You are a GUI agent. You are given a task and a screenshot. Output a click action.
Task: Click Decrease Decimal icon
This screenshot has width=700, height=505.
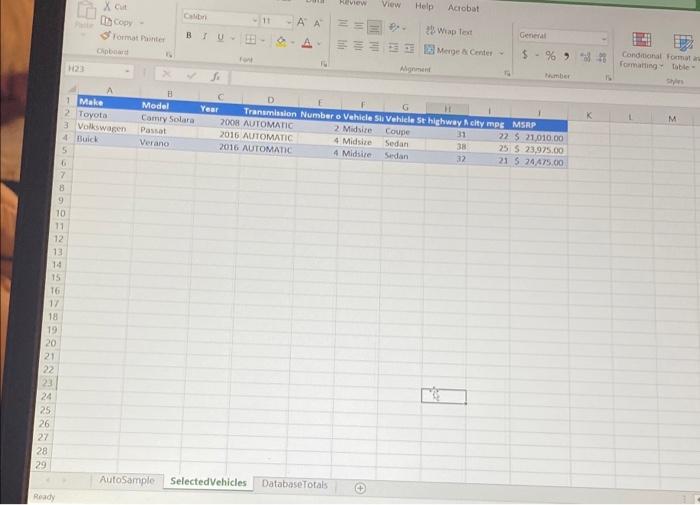click(x=602, y=58)
